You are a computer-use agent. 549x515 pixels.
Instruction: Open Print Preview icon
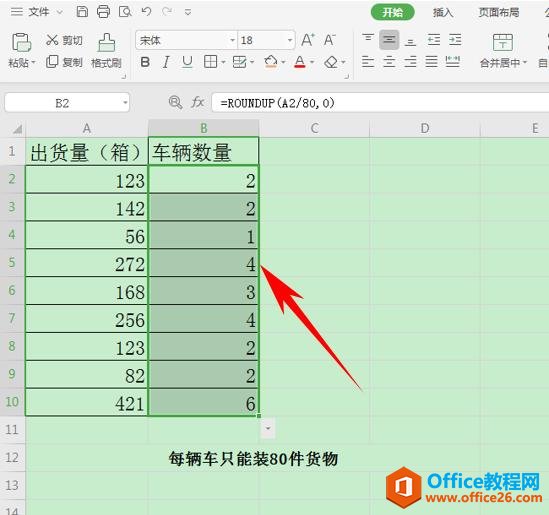pos(125,12)
